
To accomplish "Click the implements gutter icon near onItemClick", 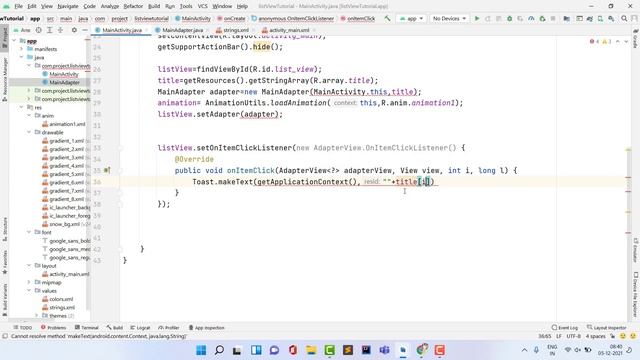I will tap(107, 170).
